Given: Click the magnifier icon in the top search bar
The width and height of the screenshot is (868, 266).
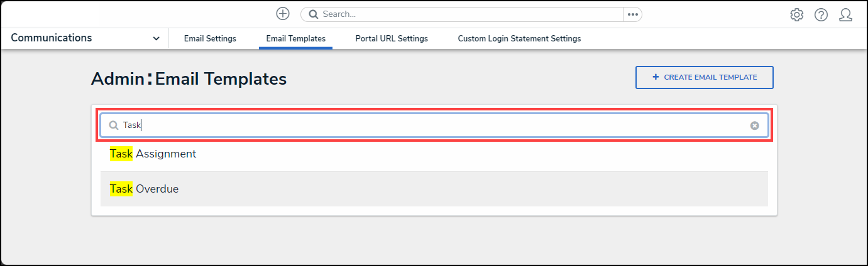Looking at the screenshot, I should [314, 14].
